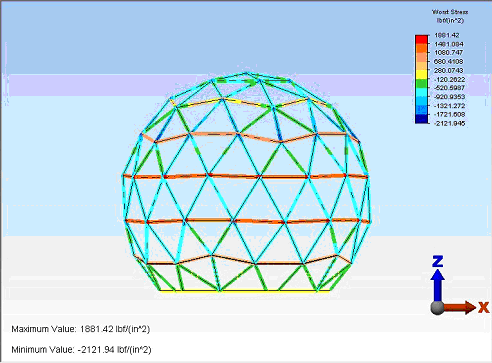Select the -2121.945 legend value
The image size is (492, 363).
[x=449, y=123]
